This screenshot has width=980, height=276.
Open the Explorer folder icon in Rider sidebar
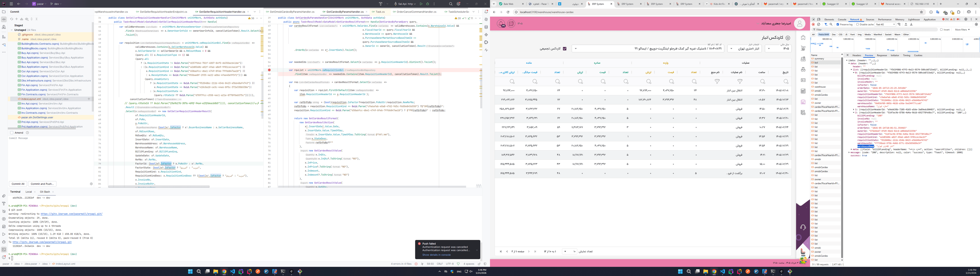pos(4,12)
